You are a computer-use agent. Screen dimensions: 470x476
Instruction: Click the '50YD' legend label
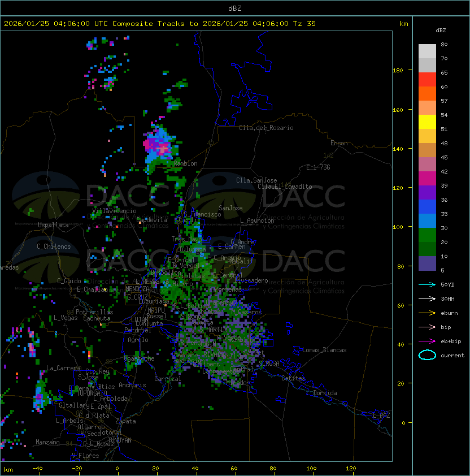[x=447, y=285]
